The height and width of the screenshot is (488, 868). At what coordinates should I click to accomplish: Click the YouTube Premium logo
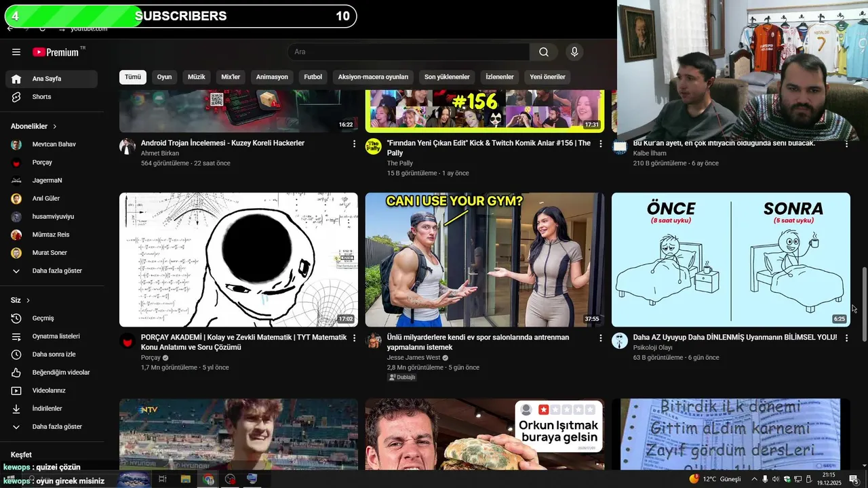coord(56,52)
